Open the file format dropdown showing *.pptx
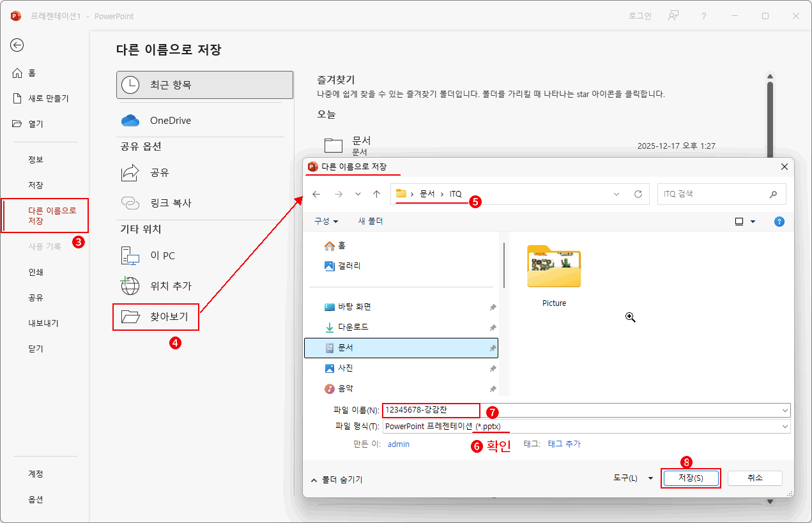 point(785,426)
